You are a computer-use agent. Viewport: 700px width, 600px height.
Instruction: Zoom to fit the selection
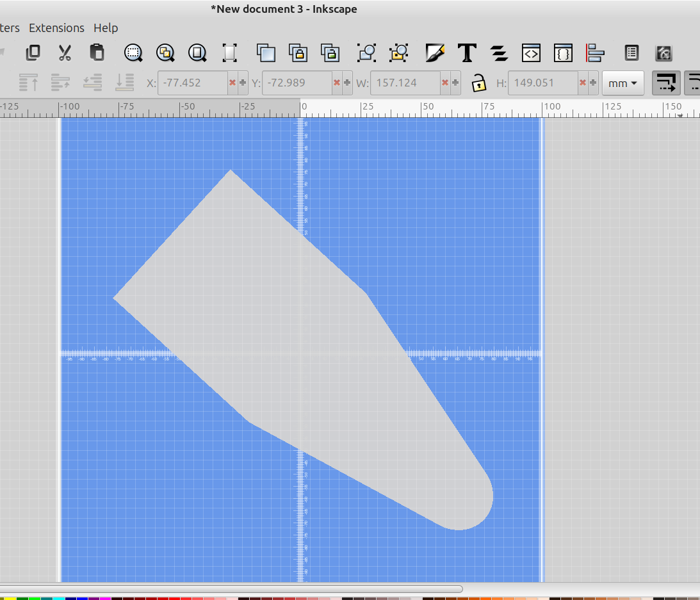point(133,53)
